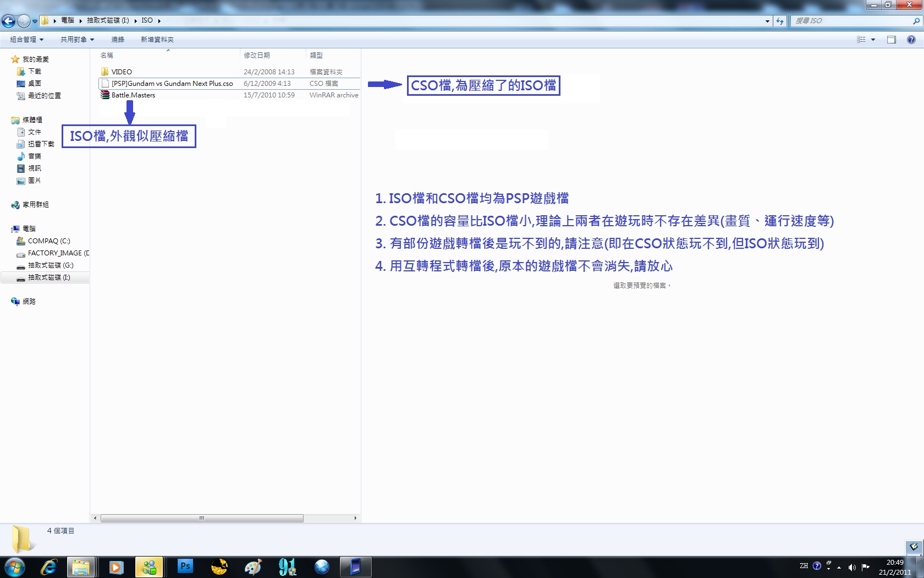
Task: Select COMPAQ (C:) drive in sidebar
Action: pyautogui.click(x=49, y=241)
